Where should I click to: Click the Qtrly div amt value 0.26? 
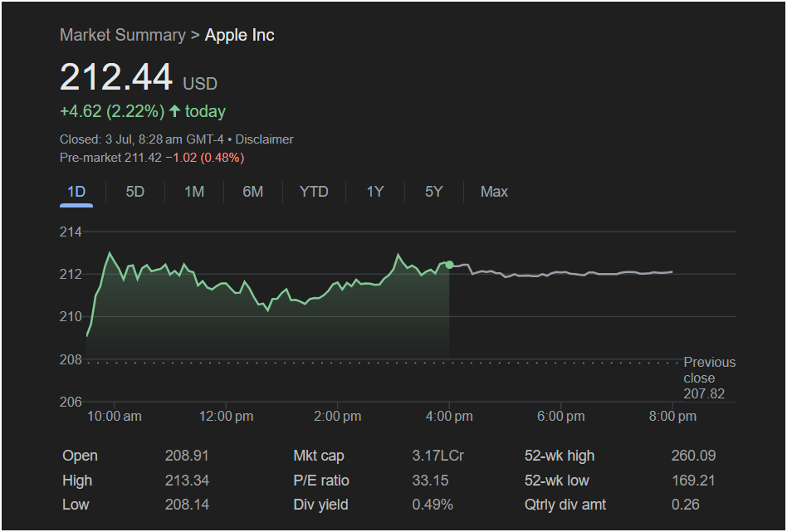point(686,505)
